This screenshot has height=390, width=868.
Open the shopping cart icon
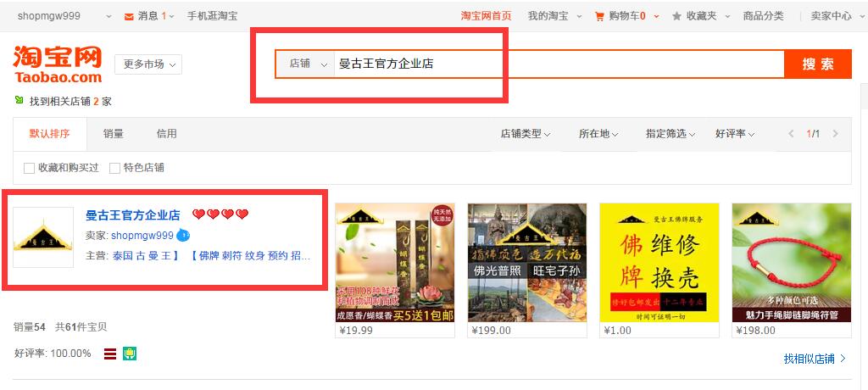[x=599, y=17]
